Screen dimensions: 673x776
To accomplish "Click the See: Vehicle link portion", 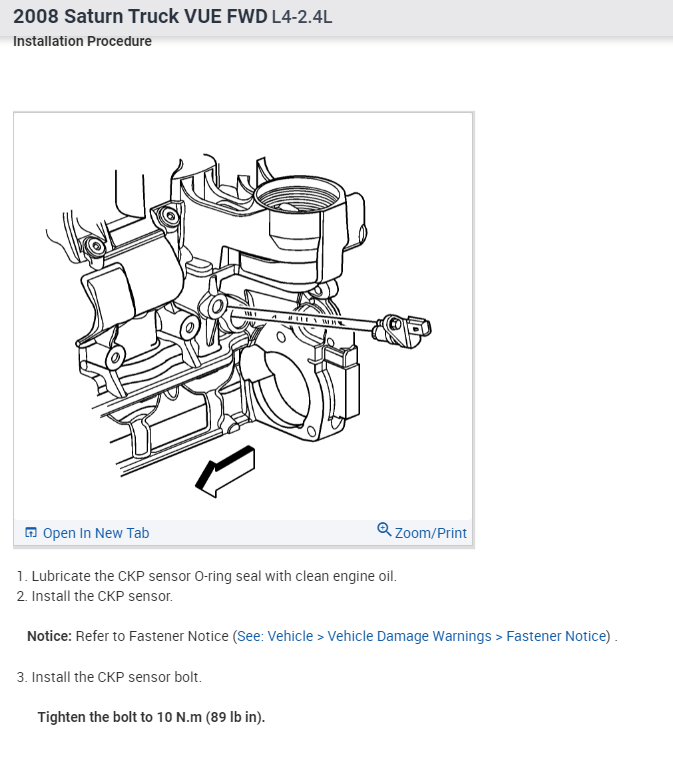I will click(275, 636).
